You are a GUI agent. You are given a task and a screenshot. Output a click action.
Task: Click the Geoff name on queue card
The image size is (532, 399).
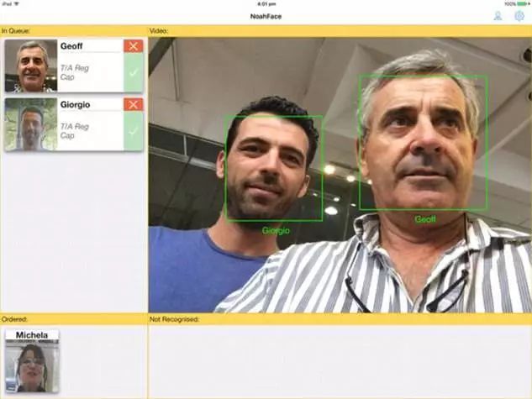point(72,47)
